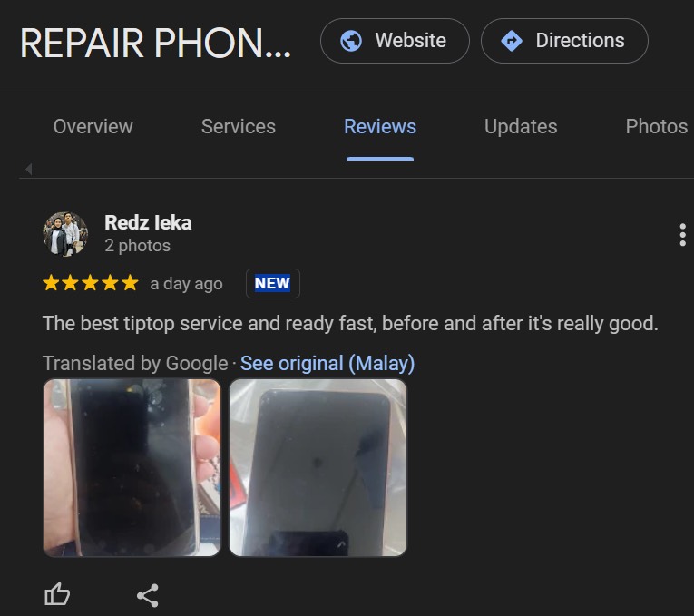Click the left scroll arrow under tabs
The width and height of the screenshot is (694, 616).
(x=29, y=169)
